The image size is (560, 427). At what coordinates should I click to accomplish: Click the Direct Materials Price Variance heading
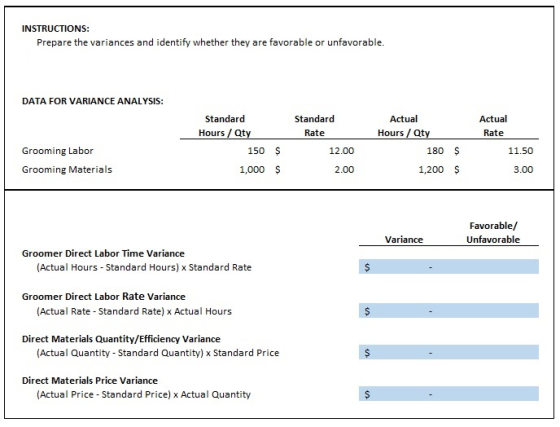(90, 381)
